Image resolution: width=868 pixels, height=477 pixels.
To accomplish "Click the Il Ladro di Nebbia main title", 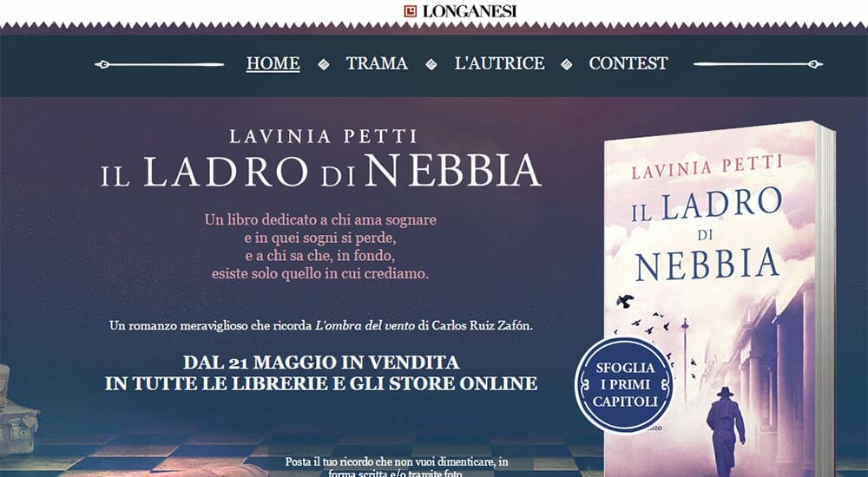I will [321, 171].
